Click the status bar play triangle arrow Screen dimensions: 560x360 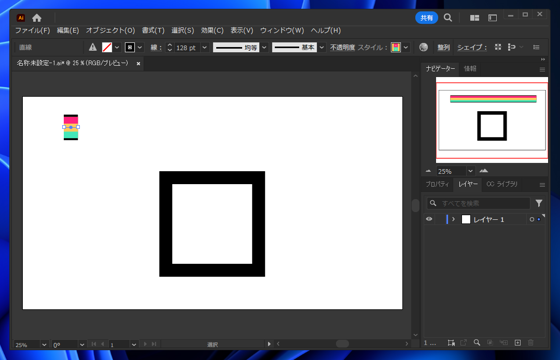tap(269, 344)
